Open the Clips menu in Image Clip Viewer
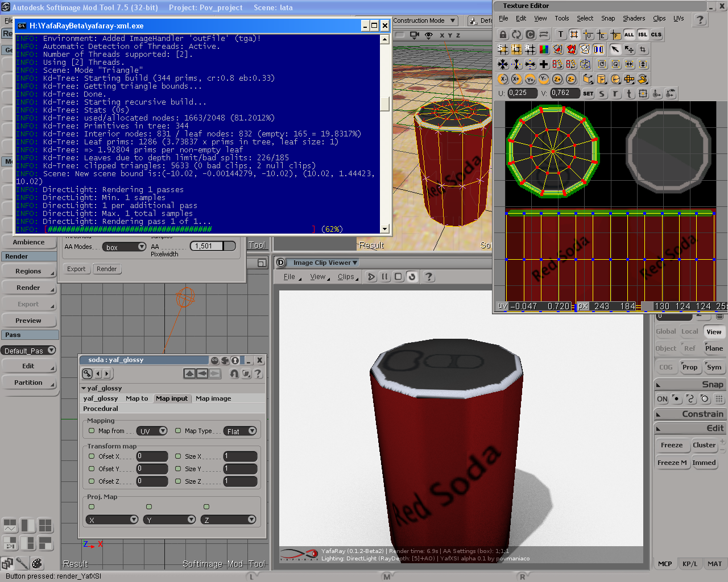Viewport: 728px width, 582px height. [346, 277]
